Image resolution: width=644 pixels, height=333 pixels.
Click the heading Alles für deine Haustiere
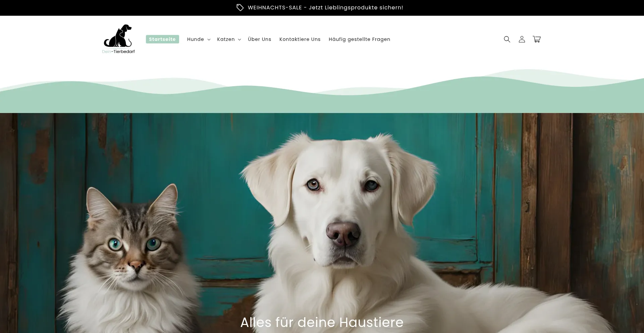point(322,322)
